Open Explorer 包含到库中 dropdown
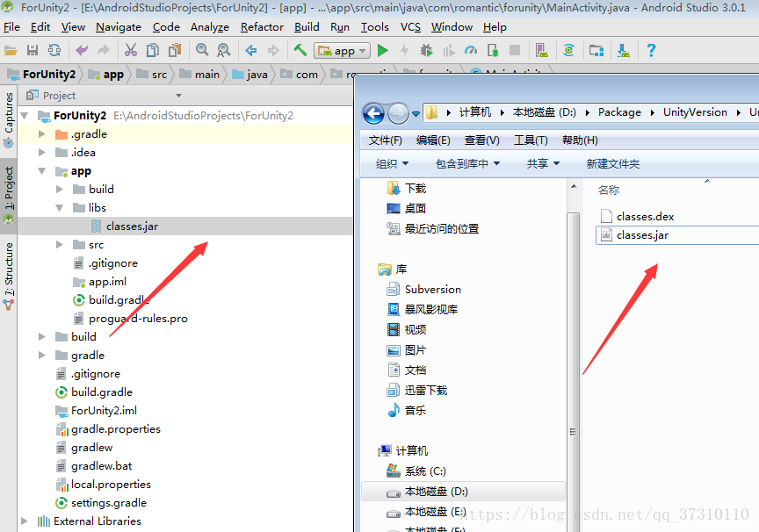 click(x=467, y=164)
